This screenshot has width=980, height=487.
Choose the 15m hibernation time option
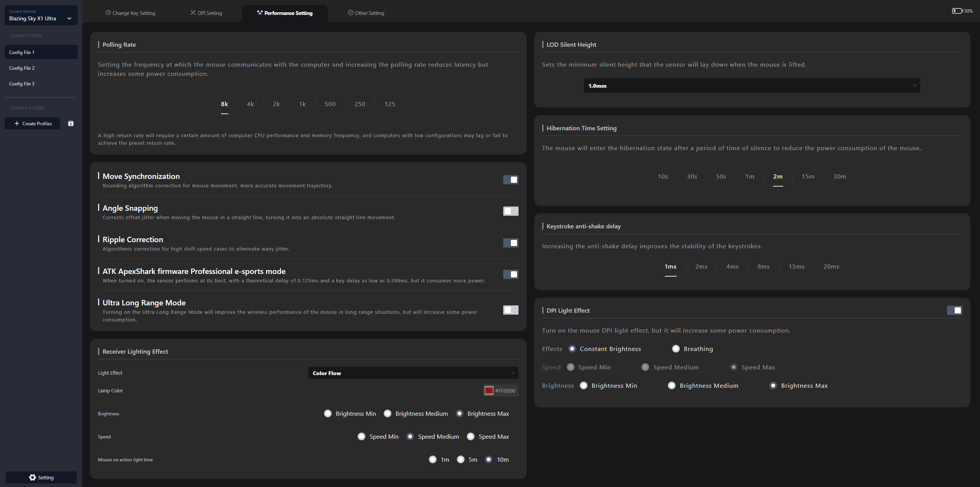(808, 176)
